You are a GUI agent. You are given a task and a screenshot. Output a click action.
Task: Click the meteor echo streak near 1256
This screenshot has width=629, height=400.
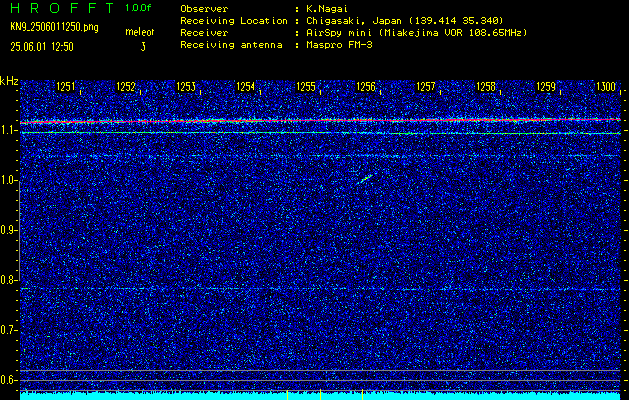point(365,179)
